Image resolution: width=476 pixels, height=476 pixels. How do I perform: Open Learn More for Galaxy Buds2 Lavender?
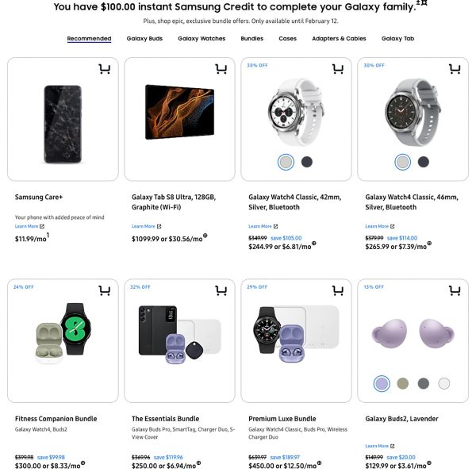(x=378, y=446)
